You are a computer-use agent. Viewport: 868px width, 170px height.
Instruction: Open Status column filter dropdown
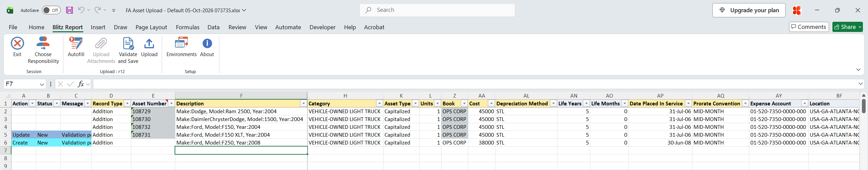(x=57, y=104)
